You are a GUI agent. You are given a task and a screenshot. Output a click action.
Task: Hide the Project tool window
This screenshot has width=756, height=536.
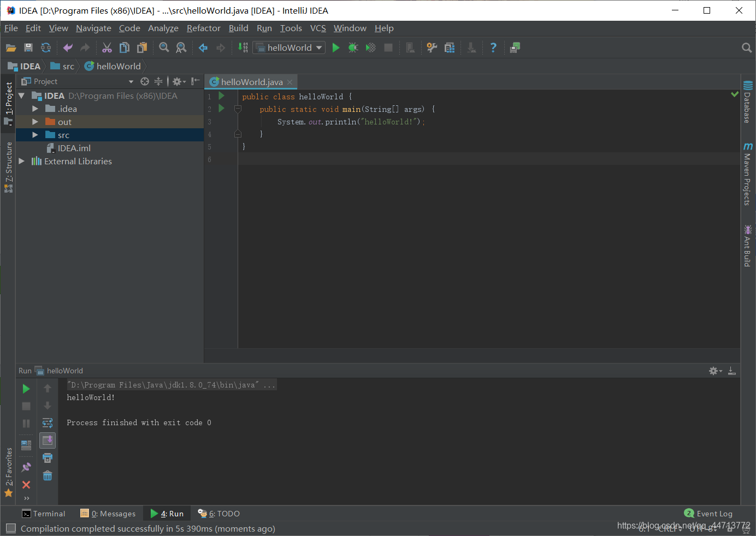click(x=195, y=81)
